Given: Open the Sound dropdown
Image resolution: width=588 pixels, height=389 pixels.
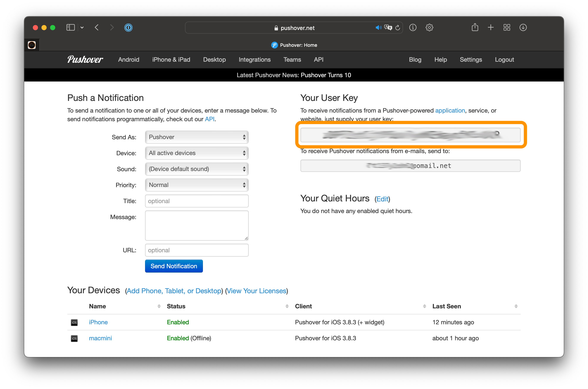Looking at the screenshot, I should (197, 169).
